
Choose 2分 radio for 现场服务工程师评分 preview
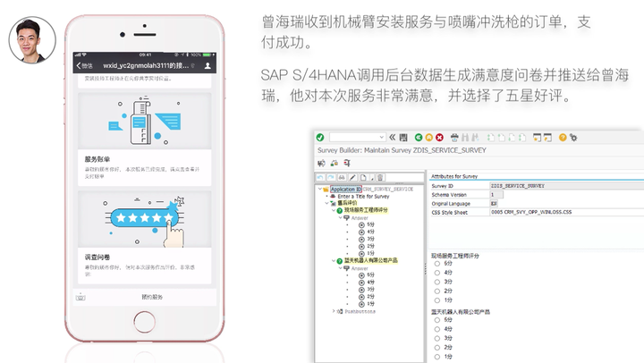click(437, 291)
